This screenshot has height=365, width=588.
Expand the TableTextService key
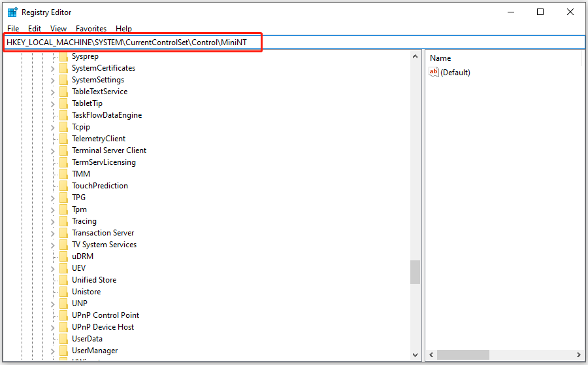[x=52, y=92]
